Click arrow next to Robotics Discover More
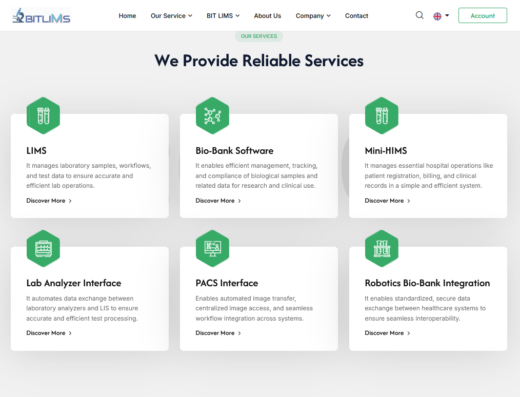520x397 pixels. [x=409, y=333]
